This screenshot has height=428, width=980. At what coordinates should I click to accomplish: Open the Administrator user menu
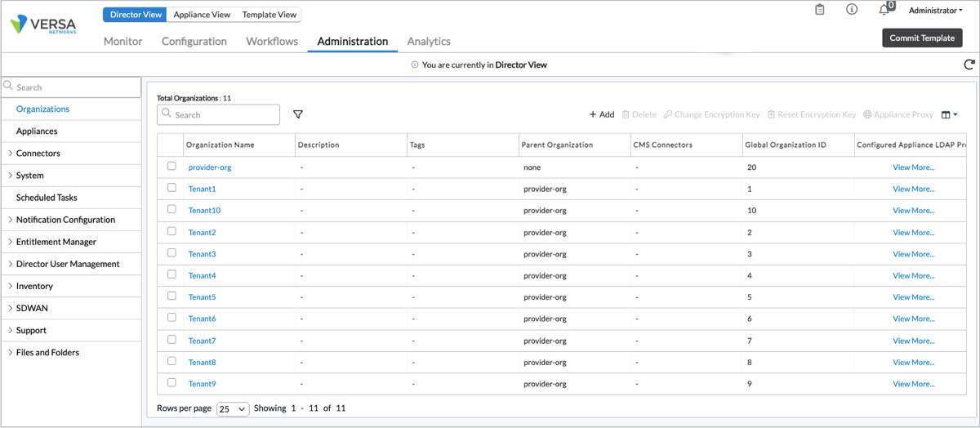point(935,11)
